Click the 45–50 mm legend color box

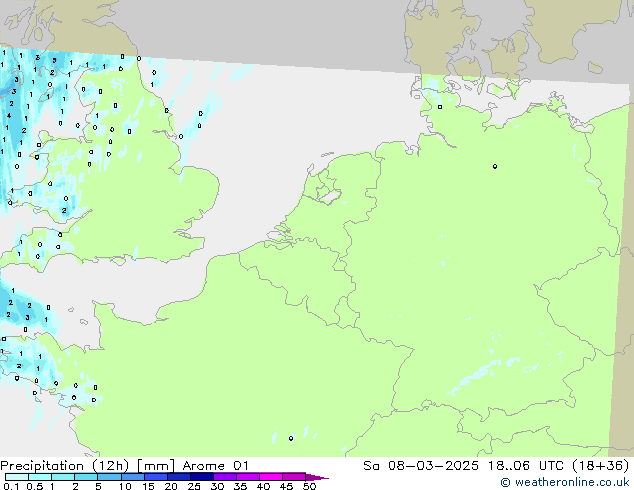pos(294,477)
